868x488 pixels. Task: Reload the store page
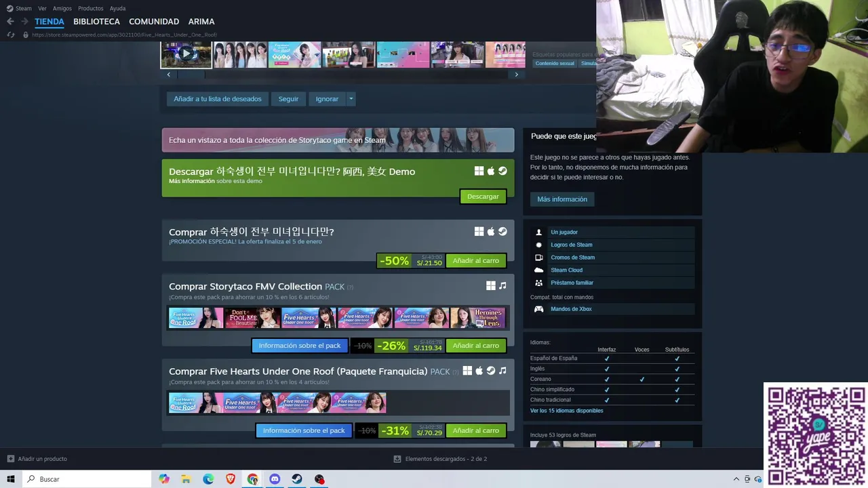10,35
